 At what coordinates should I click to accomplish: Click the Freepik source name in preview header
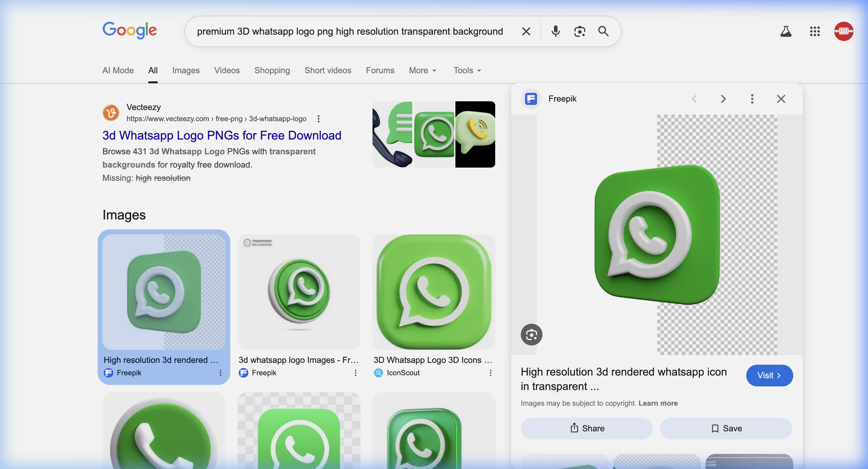coord(562,99)
